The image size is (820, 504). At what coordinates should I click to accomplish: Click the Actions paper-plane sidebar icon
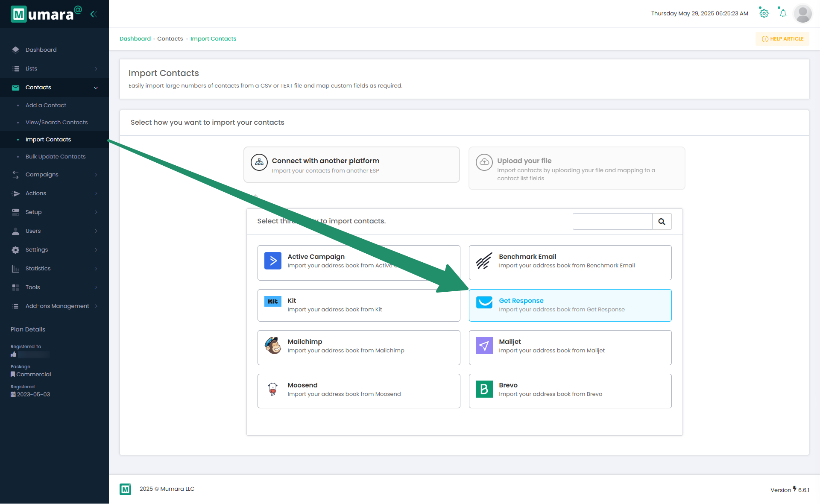pos(16,193)
